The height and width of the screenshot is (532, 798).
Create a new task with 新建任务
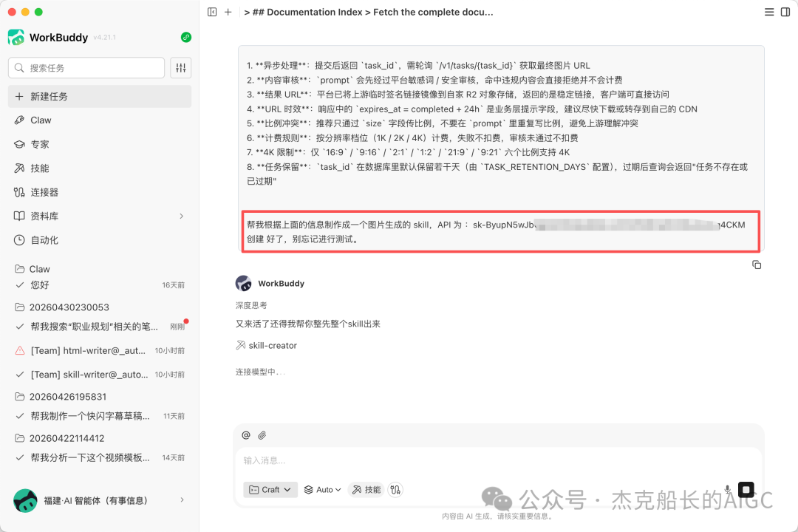click(100, 97)
